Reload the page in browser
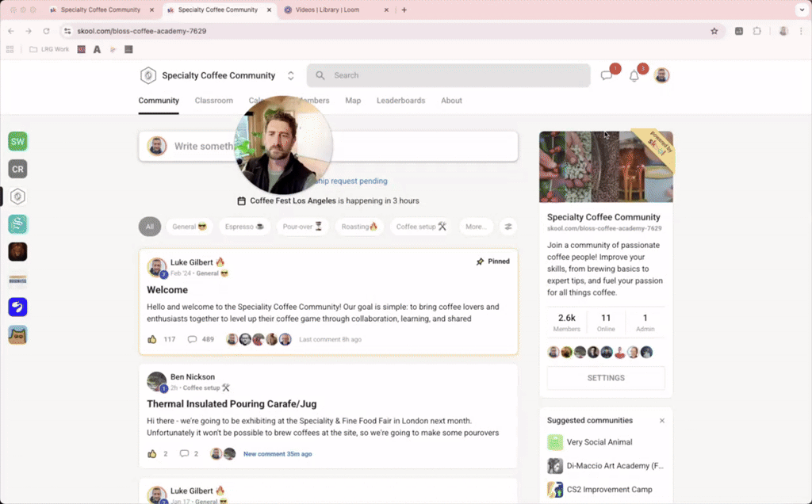This screenshot has width=812, height=504. tap(46, 31)
